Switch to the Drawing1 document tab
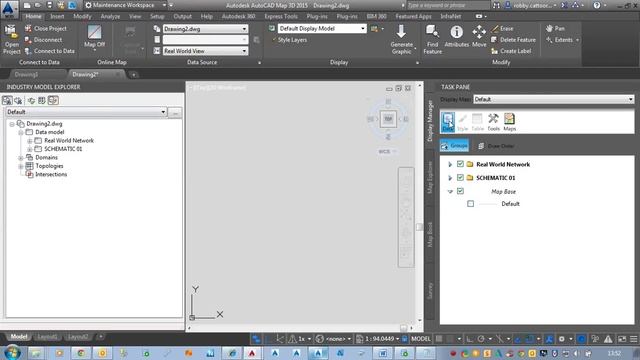Screen dimensions: 640x360 tap(26, 75)
